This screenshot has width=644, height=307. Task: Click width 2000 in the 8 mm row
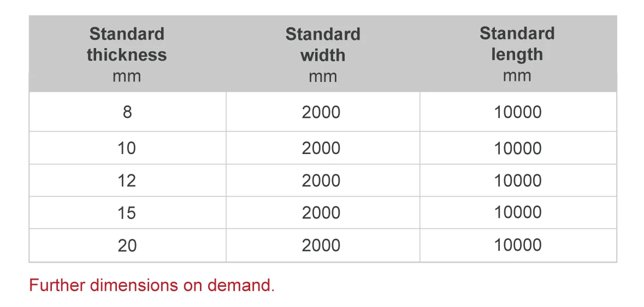321,112
